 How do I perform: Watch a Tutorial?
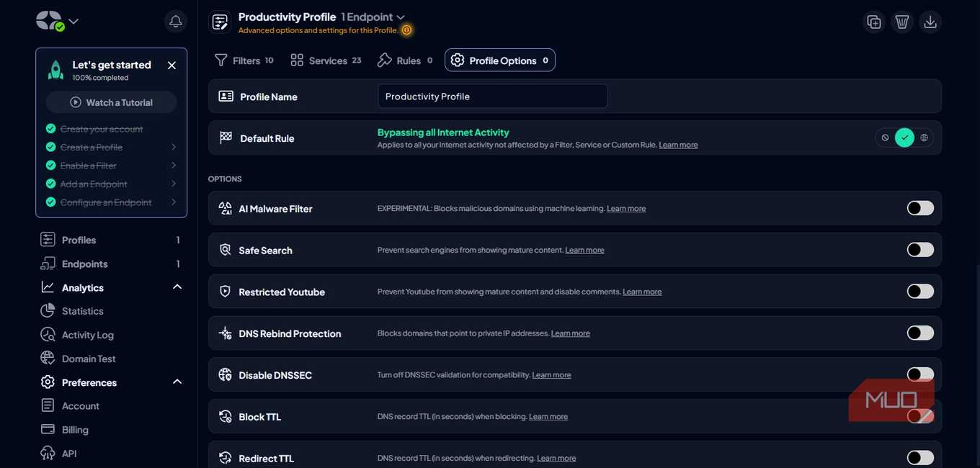tap(111, 102)
